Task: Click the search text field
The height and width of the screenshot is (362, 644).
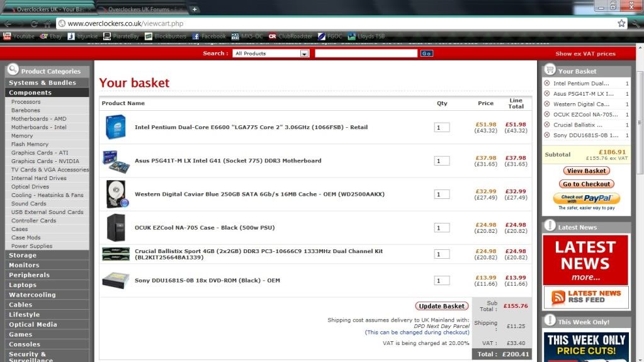Action: pos(366,54)
